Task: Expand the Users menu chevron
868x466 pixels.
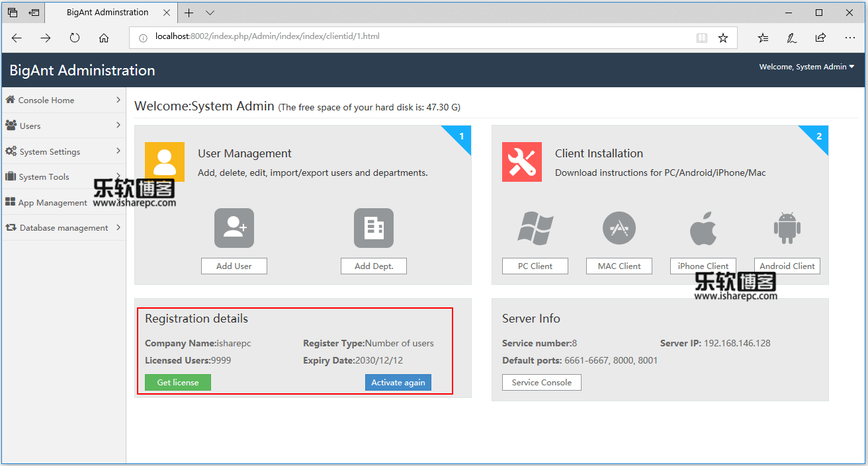Action: (x=118, y=125)
